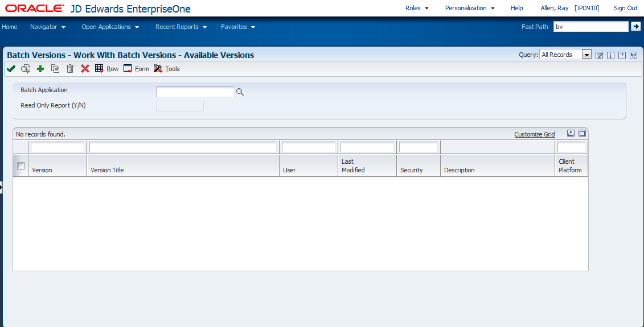
Task: Click the Find magnifier toolbar icon
Action: click(x=26, y=68)
